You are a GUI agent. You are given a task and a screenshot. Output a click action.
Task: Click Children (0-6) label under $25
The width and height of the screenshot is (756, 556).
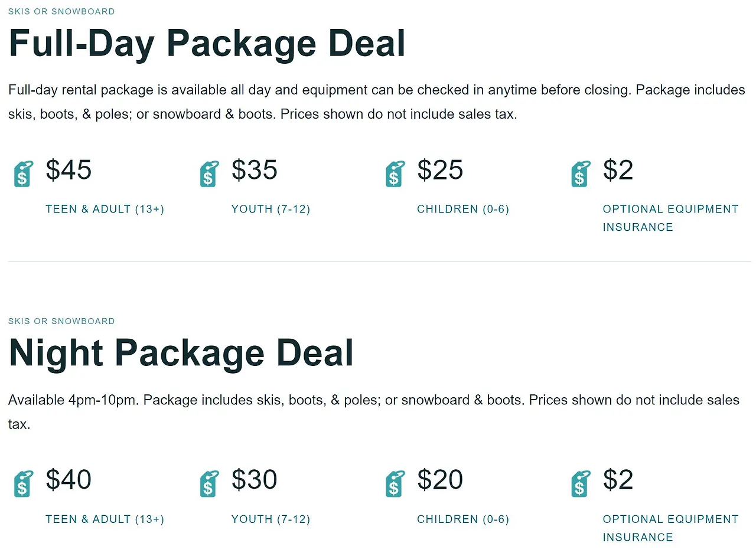click(463, 209)
